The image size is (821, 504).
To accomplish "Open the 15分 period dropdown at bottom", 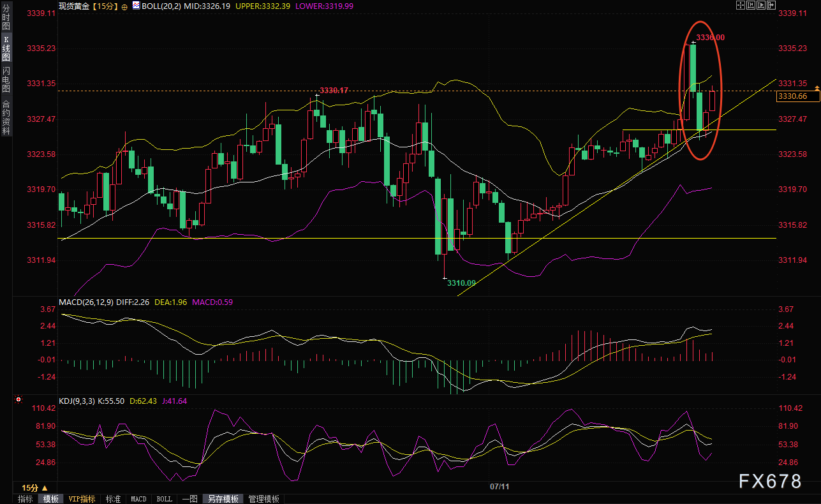I will (34, 487).
